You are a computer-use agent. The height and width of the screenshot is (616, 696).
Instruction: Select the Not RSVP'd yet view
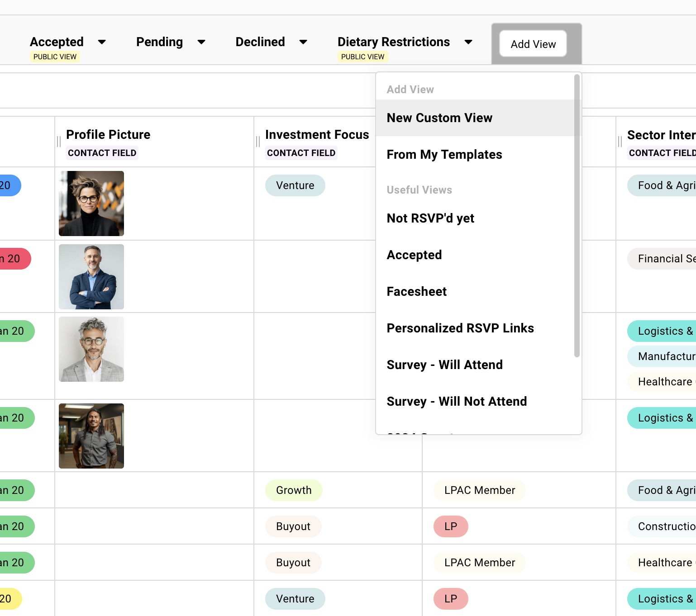click(x=430, y=218)
